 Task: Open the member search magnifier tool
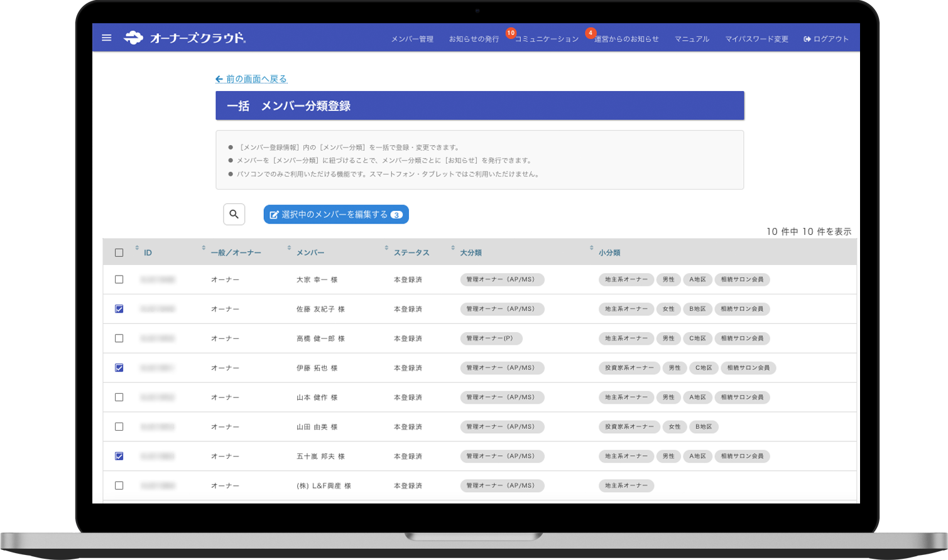click(234, 214)
